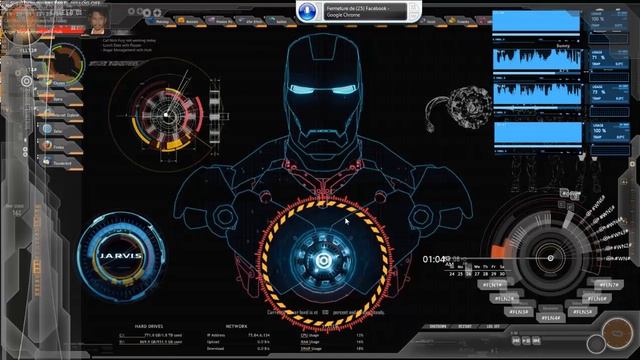Click the Shutdown button
This screenshot has height=360, width=640.
[438, 327]
